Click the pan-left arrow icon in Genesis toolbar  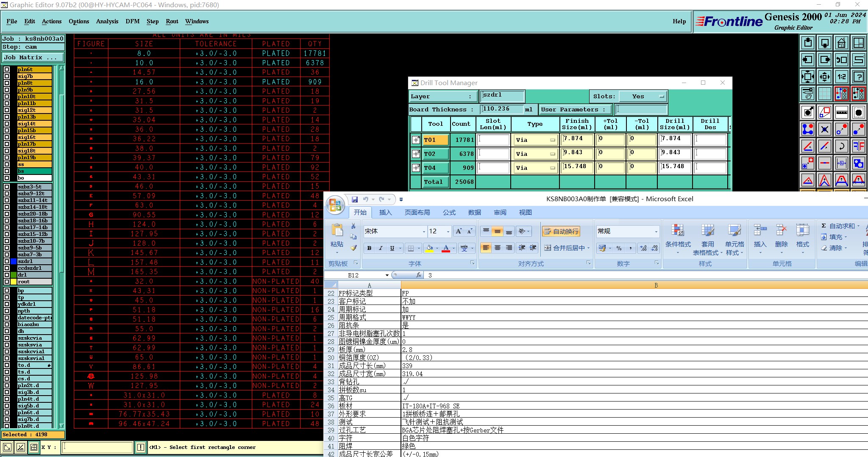(808, 60)
